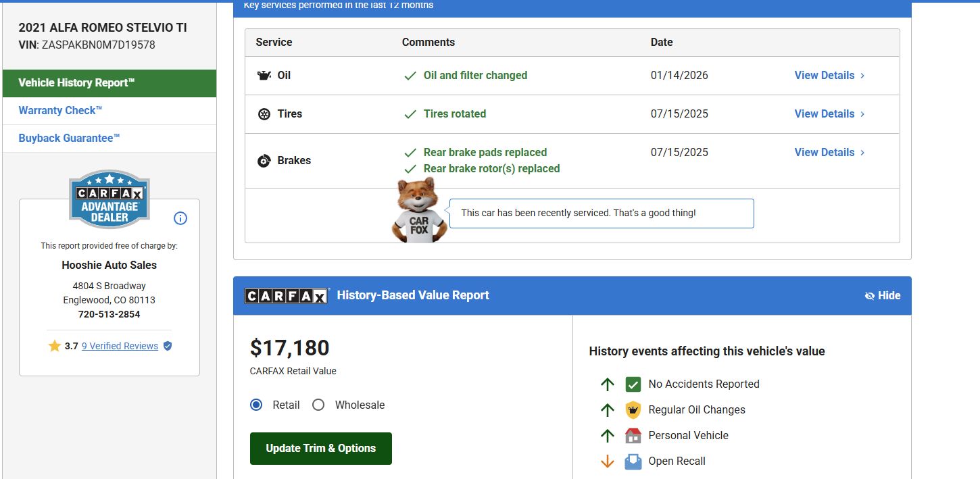Click the dealer info circle icon
The width and height of the screenshot is (980, 479).
(x=180, y=218)
